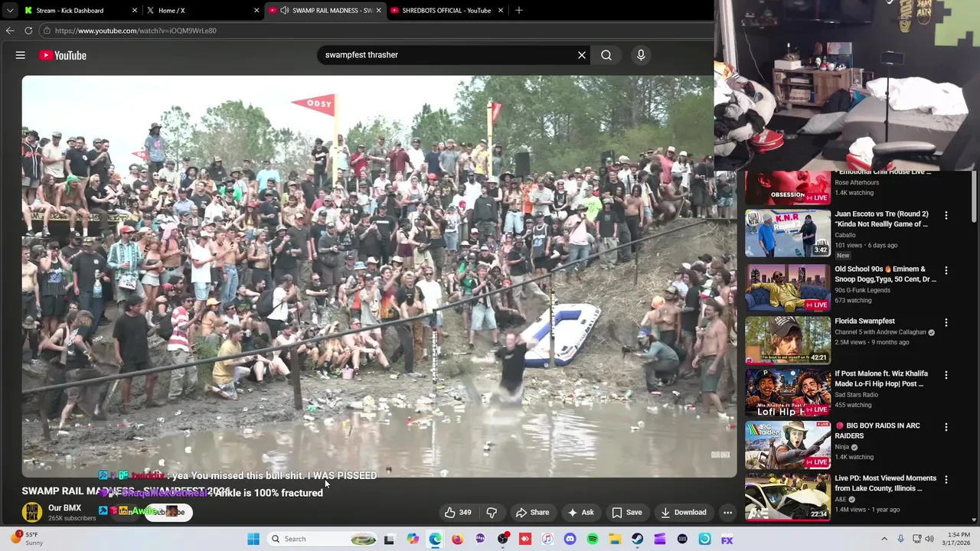Image resolution: width=980 pixels, height=551 pixels.
Task: Close the Home / X tab
Action: (x=256, y=11)
